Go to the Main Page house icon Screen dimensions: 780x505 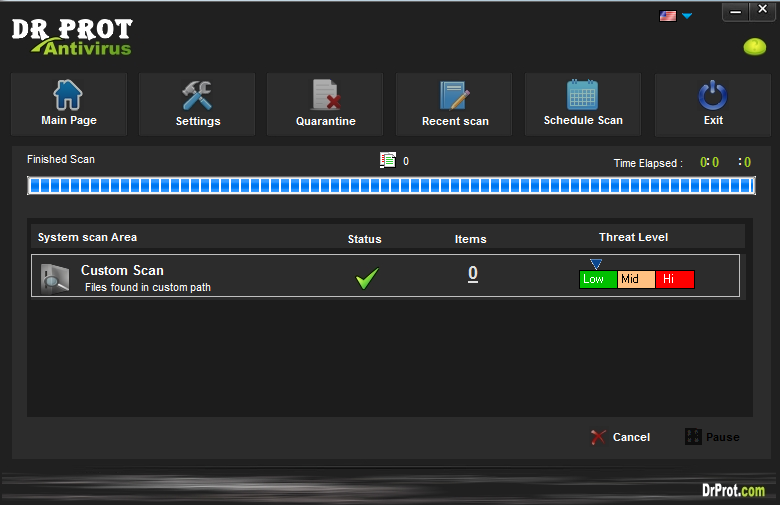click(68, 95)
